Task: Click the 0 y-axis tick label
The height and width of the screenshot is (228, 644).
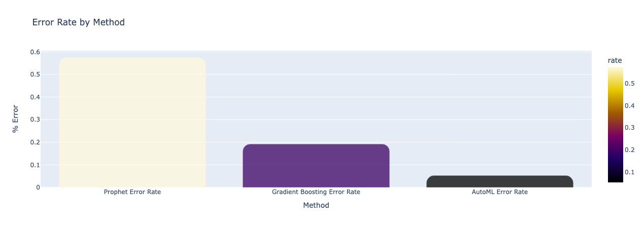Action: tap(38, 187)
